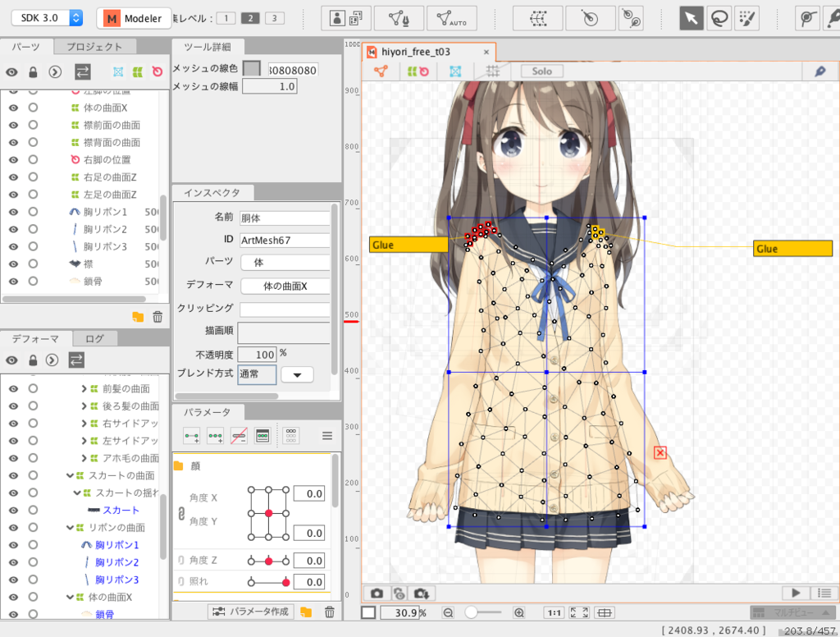Take a canvas snapshot with camera icon
840x637 pixels.
[377, 593]
